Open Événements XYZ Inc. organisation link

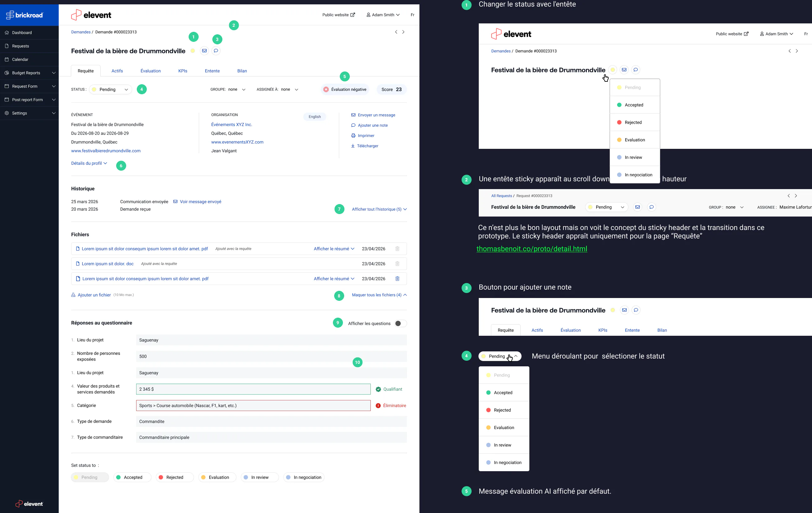(232, 125)
